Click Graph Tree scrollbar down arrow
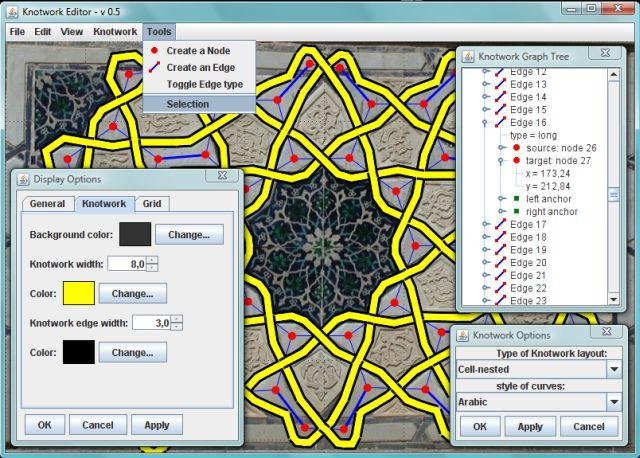Viewport: 640px width, 458px height. point(613,299)
